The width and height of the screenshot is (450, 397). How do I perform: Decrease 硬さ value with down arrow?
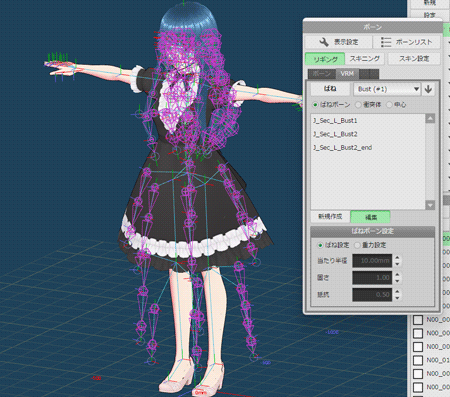[x=397, y=281]
